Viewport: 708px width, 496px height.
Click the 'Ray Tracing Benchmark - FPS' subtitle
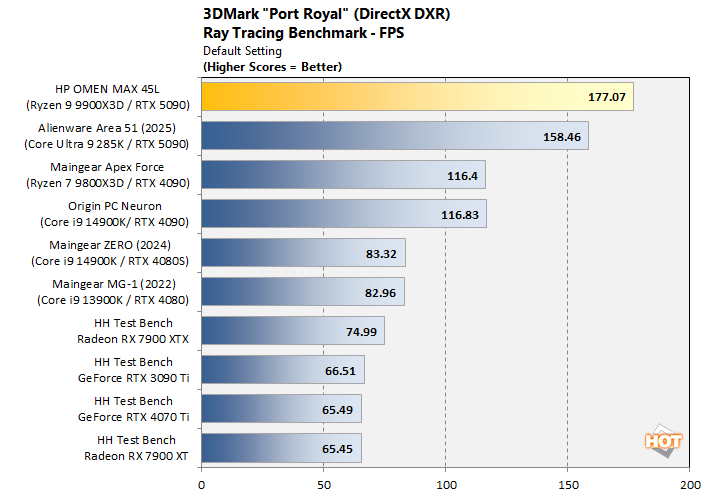303,33
